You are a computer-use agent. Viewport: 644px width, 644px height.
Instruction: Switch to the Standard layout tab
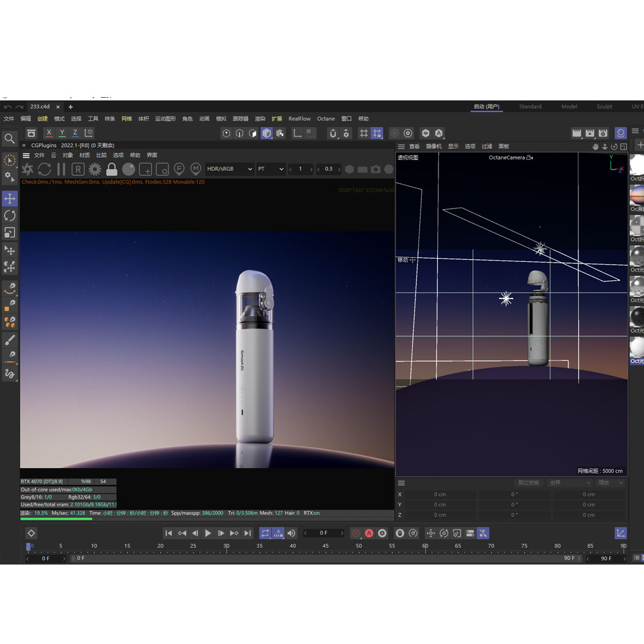point(530,107)
